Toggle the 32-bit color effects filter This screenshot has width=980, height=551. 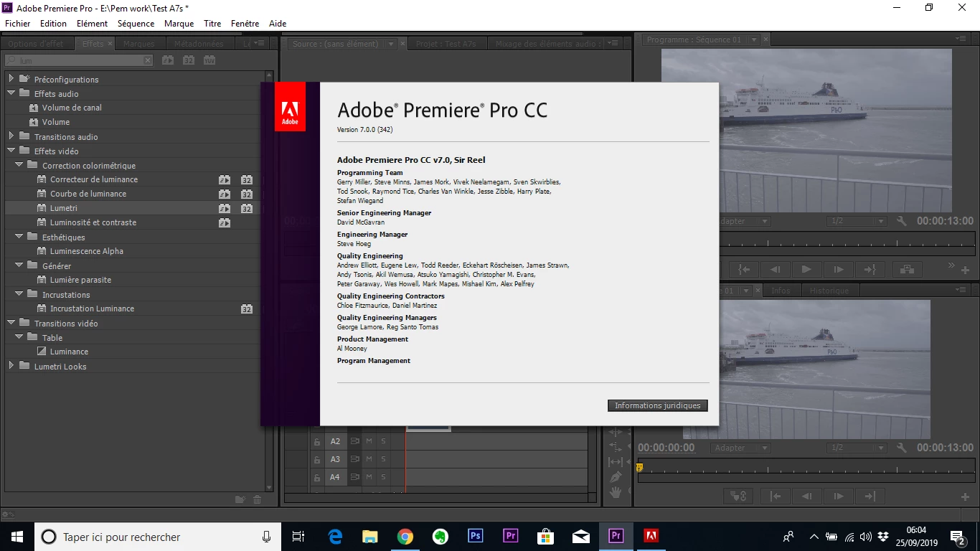189,61
